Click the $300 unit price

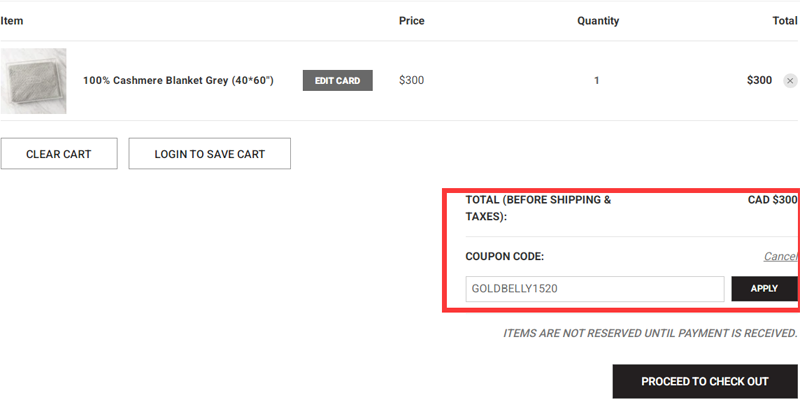tap(411, 81)
